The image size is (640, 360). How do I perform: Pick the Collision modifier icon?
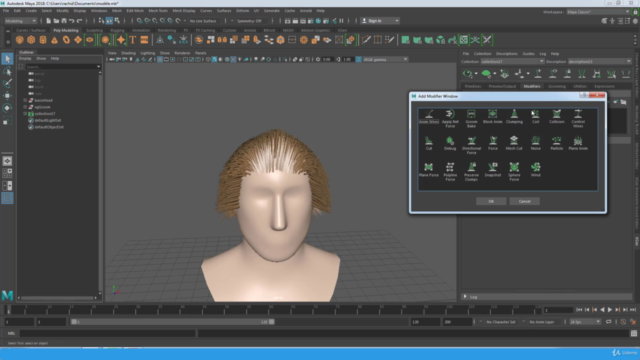coord(556,116)
